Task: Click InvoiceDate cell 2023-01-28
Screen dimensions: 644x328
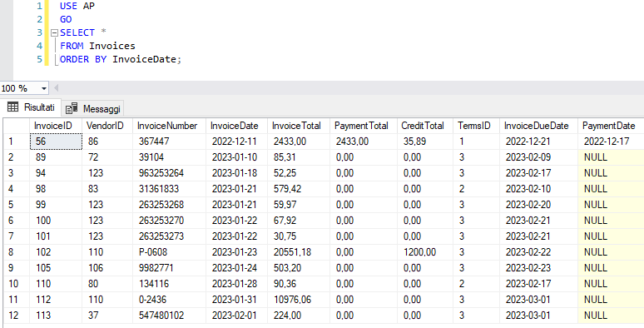Action: tap(237, 284)
